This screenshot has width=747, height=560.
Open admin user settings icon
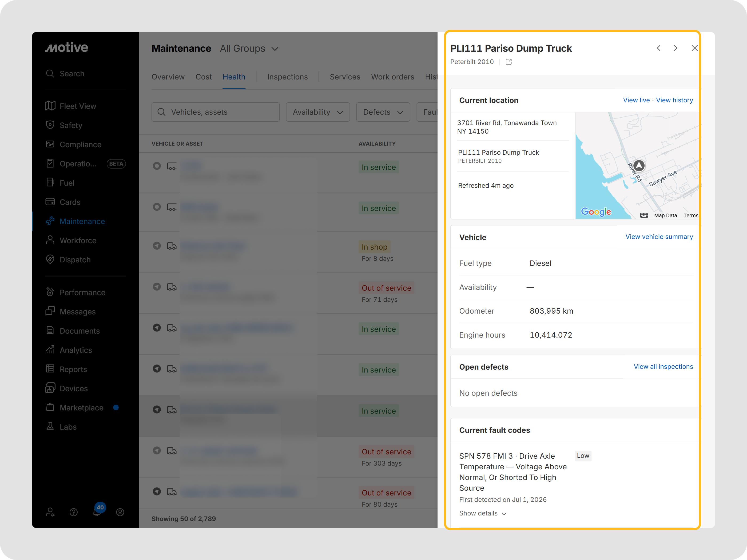point(50,513)
